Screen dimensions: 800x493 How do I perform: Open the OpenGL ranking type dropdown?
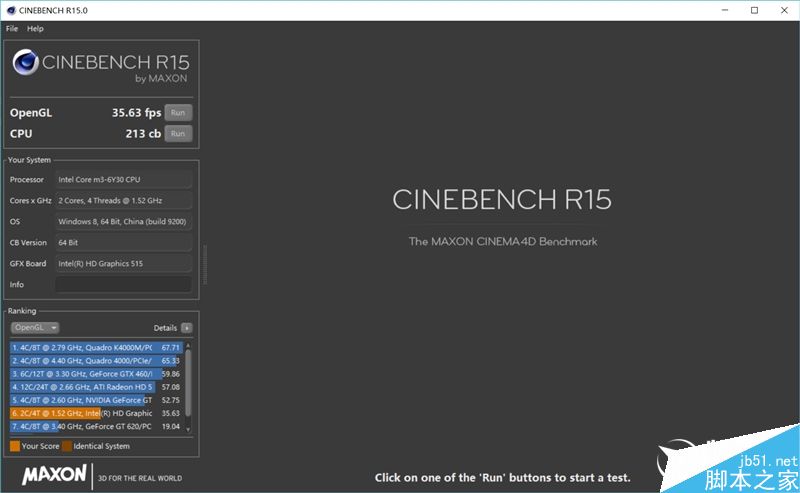pos(35,328)
